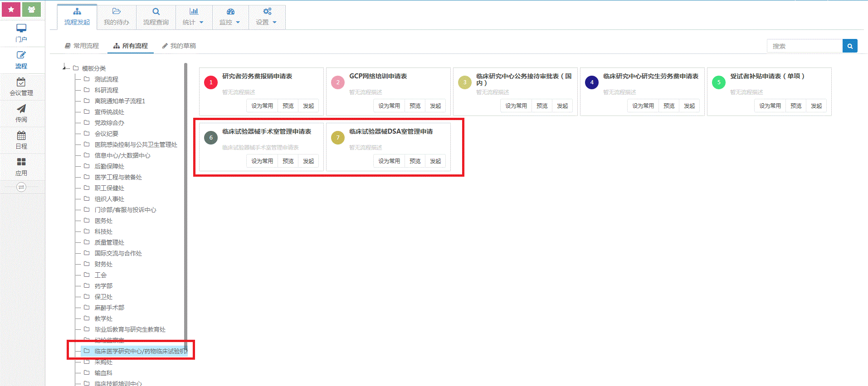Click 设为常用 on 研究者劳务费报销申请表 card
This screenshot has height=386, width=868.
[x=262, y=106]
